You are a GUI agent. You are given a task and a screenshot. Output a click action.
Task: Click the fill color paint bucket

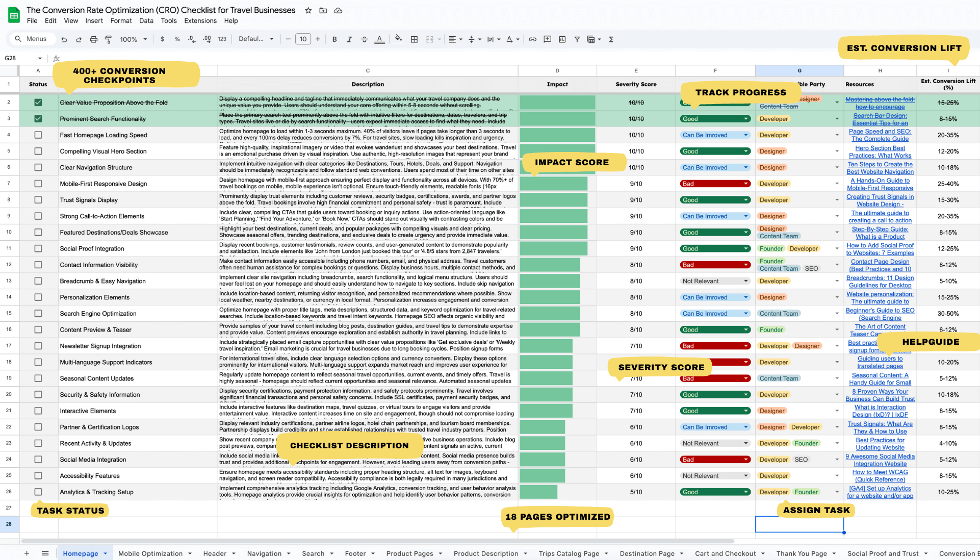click(x=398, y=39)
